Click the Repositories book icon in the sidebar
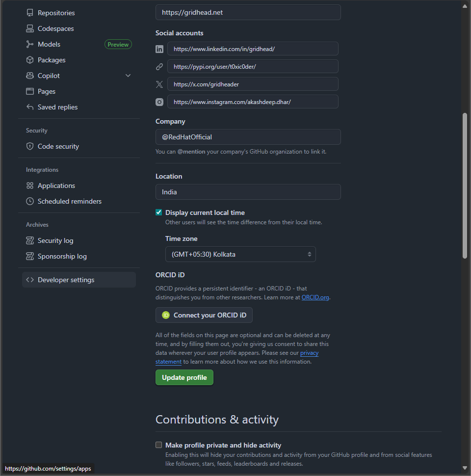471x476 pixels. [30, 12]
